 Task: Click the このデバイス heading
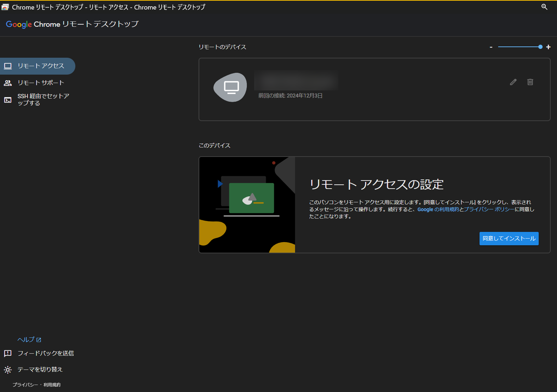coord(214,146)
